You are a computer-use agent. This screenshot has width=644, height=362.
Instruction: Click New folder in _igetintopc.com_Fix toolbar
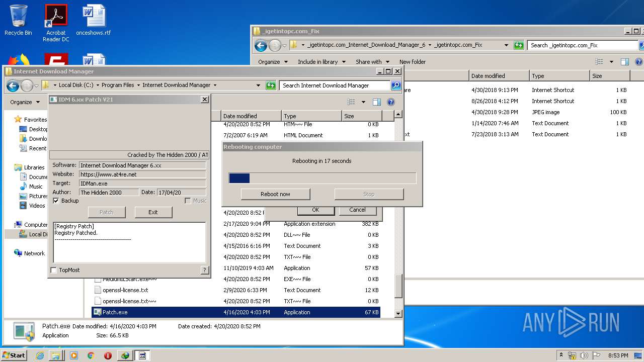[413, 62]
